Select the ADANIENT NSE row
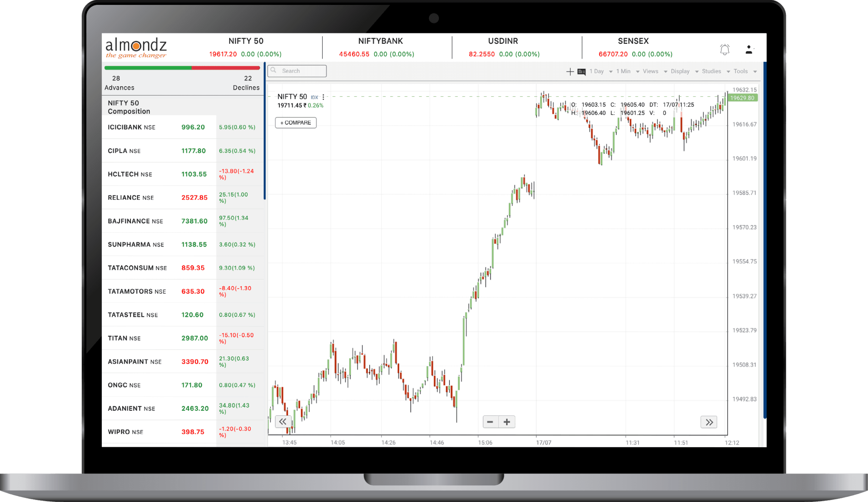Screen dimensions: 868x502 pyautogui.click(x=183, y=408)
